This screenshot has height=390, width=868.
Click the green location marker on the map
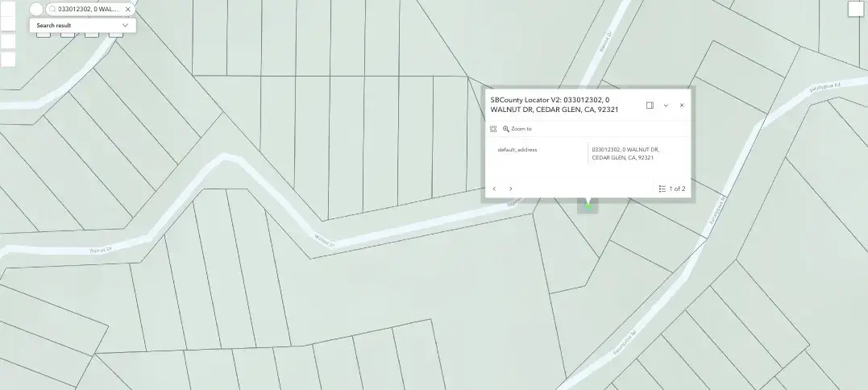(x=588, y=206)
